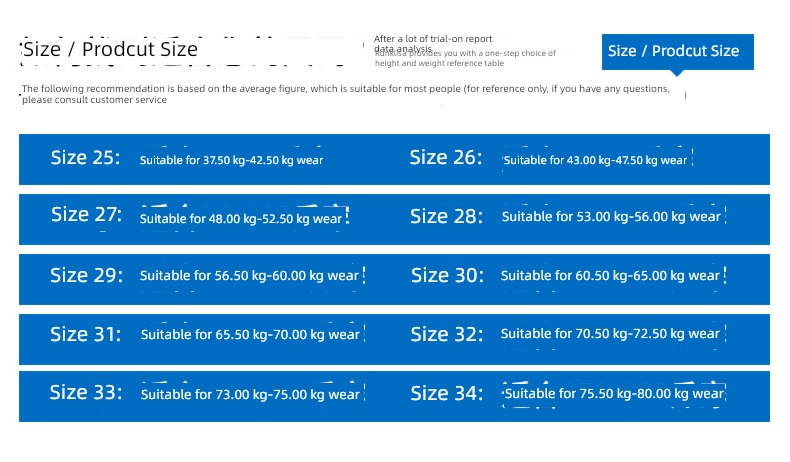The height and width of the screenshot is (462, 790).
Task: Click the blue Size / Prodcut Size badge
Action: pos(677,52)
